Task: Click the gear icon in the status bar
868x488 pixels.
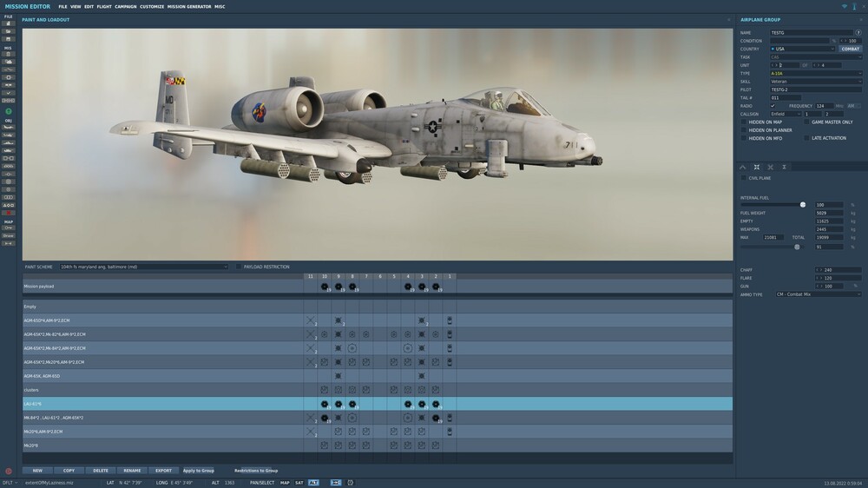Action: 351,483
